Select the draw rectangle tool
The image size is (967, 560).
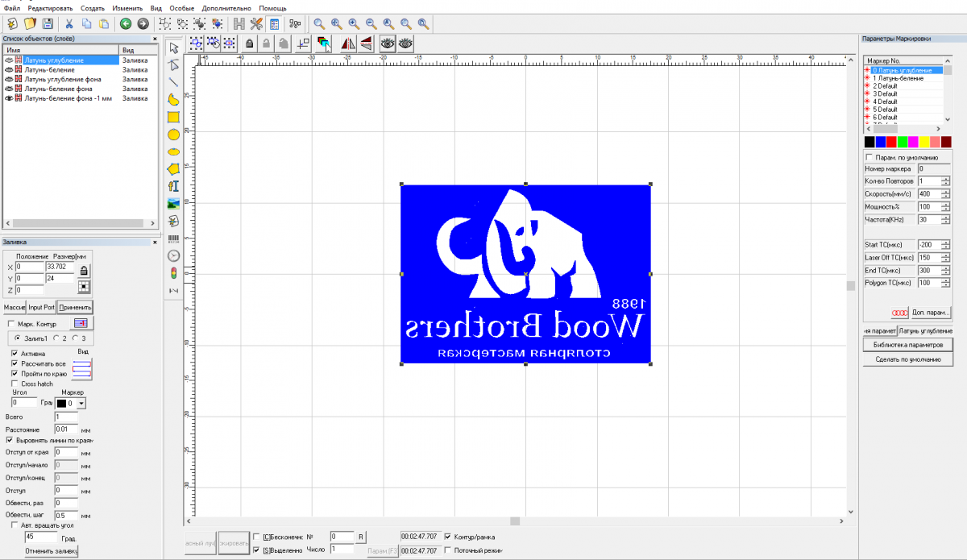tap(172, 117)
